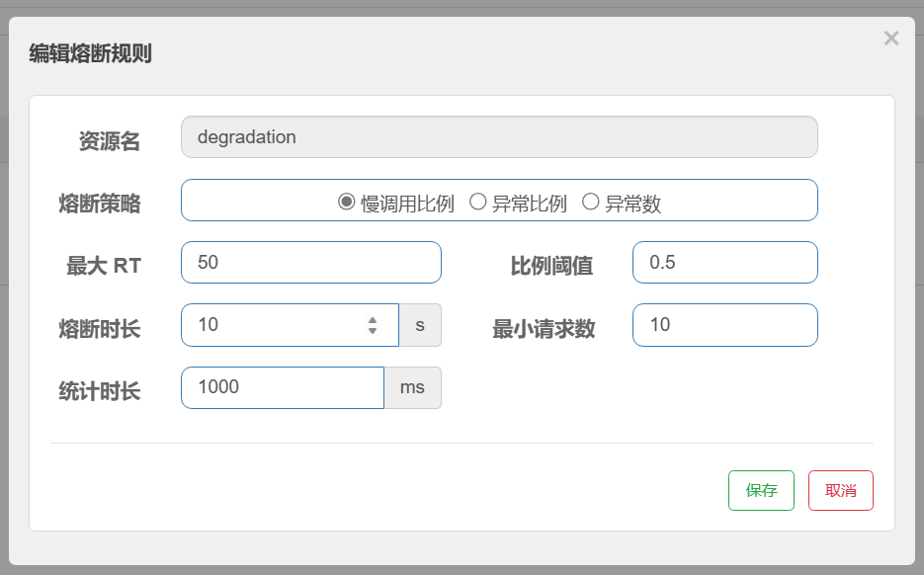Viewport: 924px width, 575px height.
Task: Click the 比例阈值 input showing 0.5
Action: pos(724,263)
